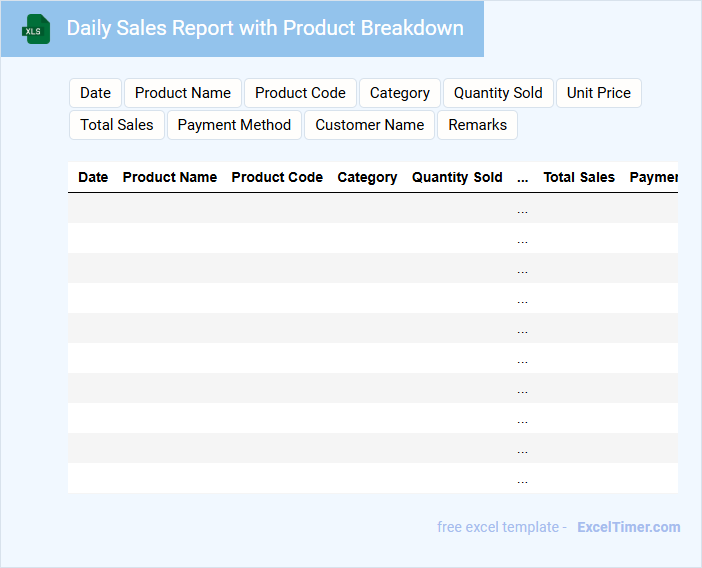This screenshot has width=702, height=568.
Task: Select the Date tag button
Action: [95, 93]
